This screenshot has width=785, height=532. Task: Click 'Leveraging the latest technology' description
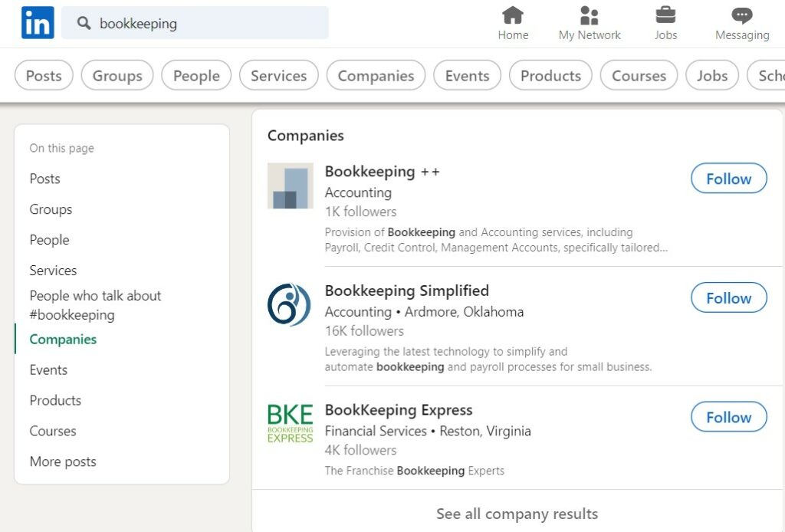pos(488,359)
